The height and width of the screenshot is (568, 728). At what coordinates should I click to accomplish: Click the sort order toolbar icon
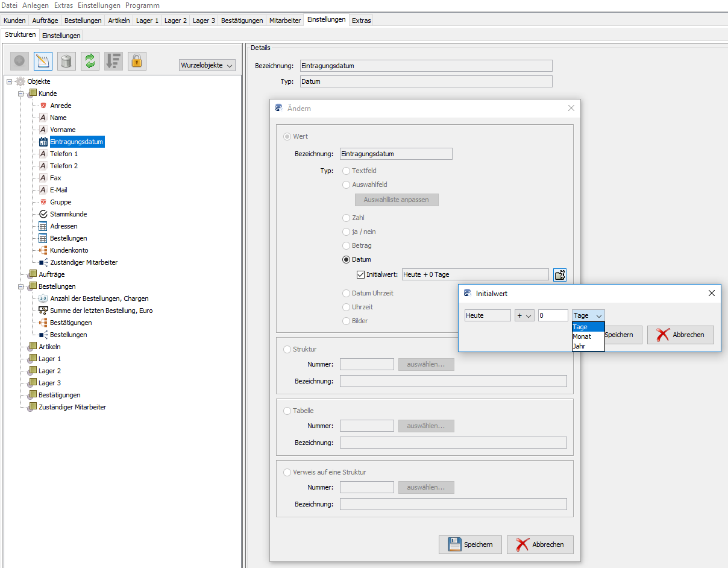(x=113, y=61)
